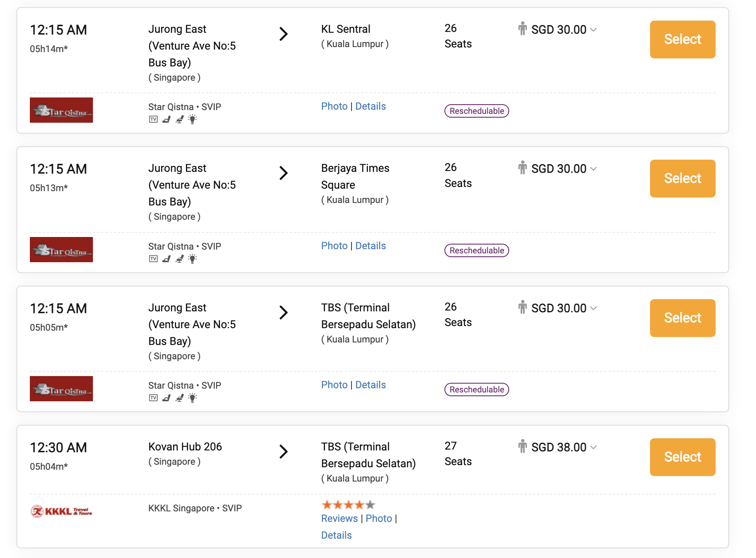Click 'Kovan Hub 206' departure text
The width and height of the screenshot is (756, 558).
(x=185, y=447)
